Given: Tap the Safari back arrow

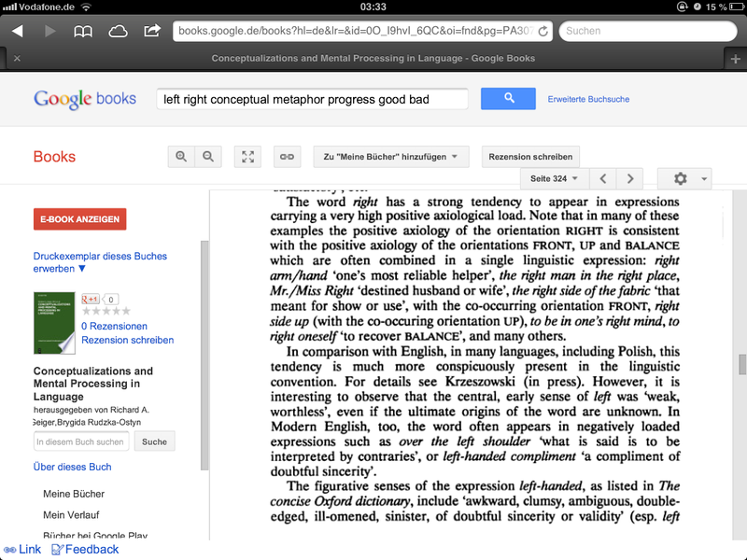Looking at the screenshot, I should coord(17,31).
